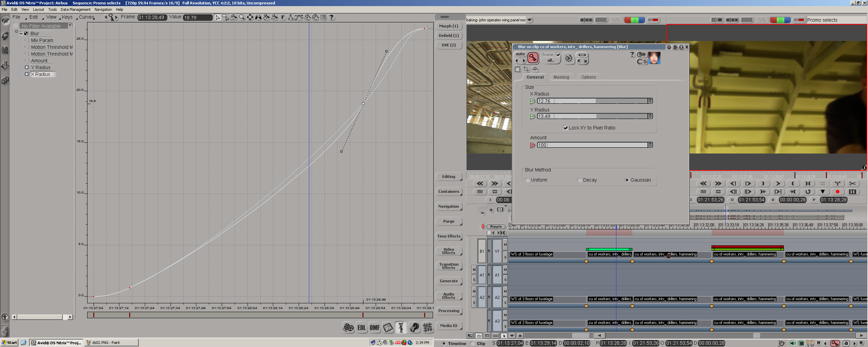This screenshot has height=347, width=868.
Task: Click the red record button in transport
Action: pyautogui.click(x=837, y=192)
